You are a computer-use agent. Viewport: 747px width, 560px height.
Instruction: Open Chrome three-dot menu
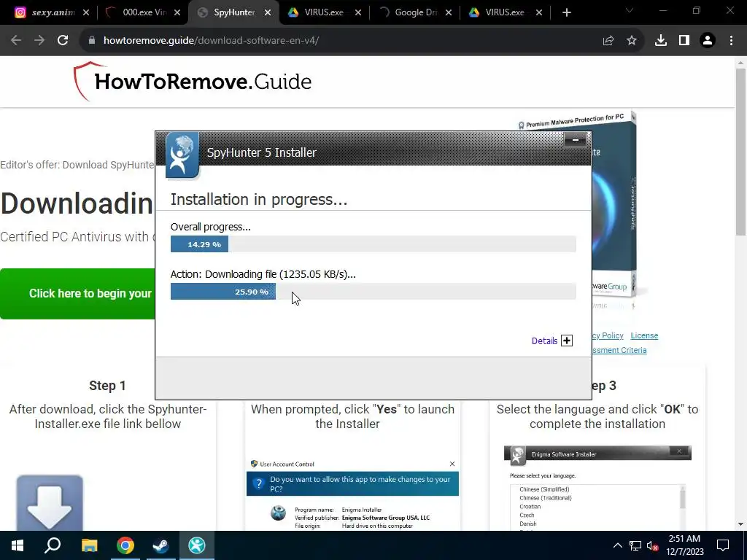tap(731, 41)
